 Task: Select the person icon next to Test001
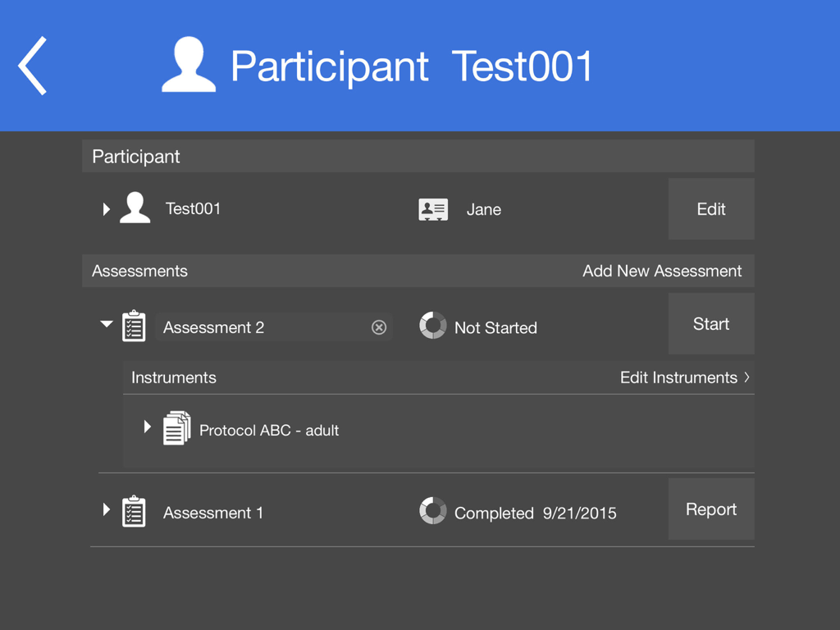pyautogui.click(x=135, y=208)
